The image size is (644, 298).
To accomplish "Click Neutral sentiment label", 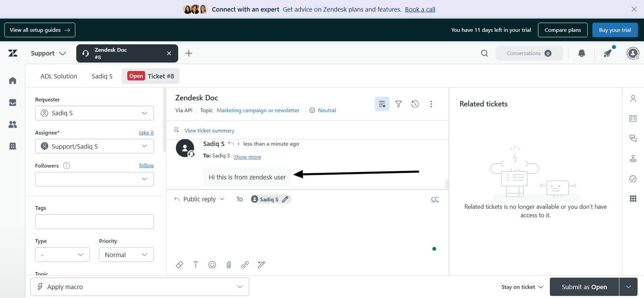I will click(327, 110).
